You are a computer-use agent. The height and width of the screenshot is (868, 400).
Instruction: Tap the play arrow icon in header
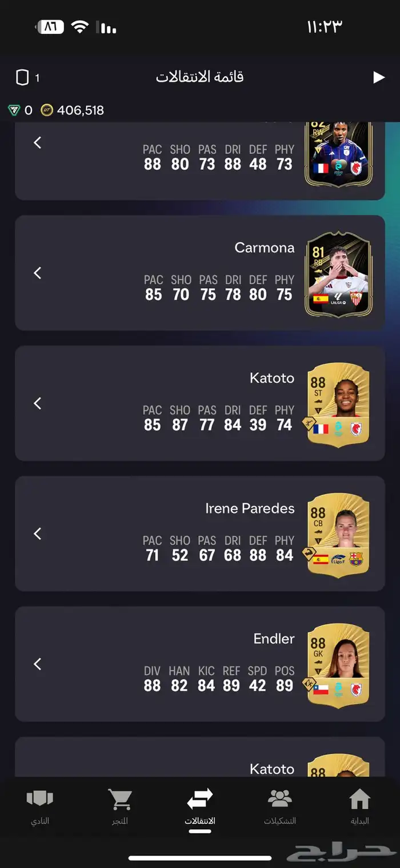(379, 77)
